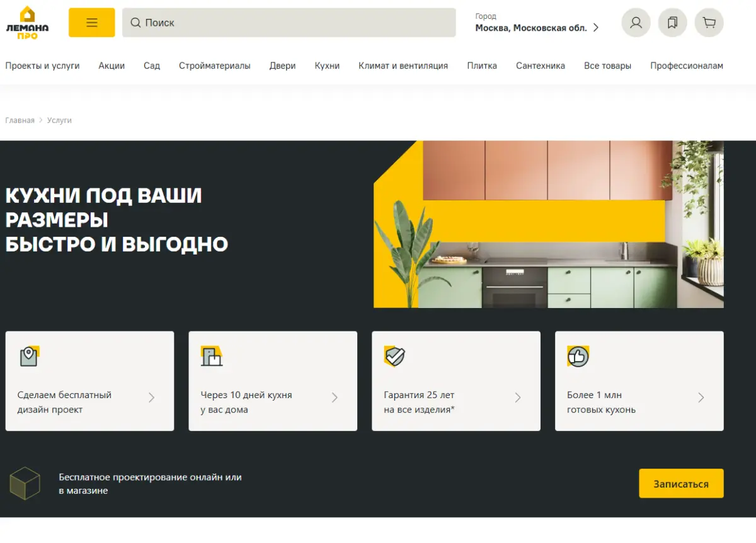Open arrow on Гарантия 25 лет card

click(518, 397)
